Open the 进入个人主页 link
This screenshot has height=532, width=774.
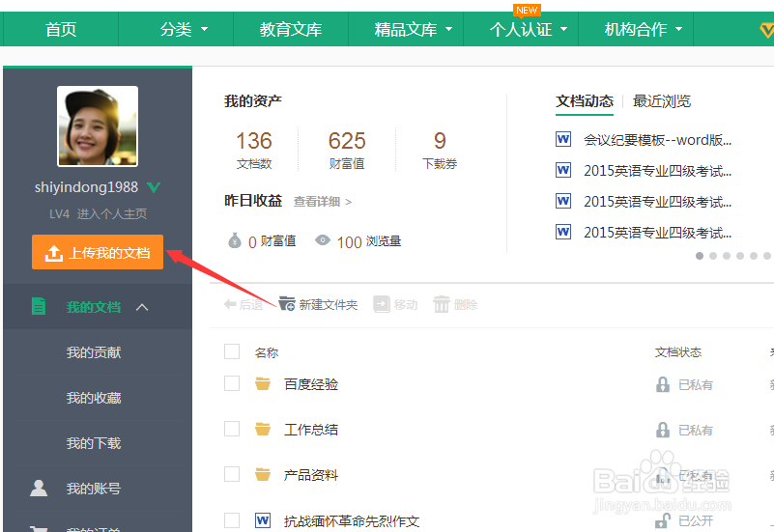point(112,213)
